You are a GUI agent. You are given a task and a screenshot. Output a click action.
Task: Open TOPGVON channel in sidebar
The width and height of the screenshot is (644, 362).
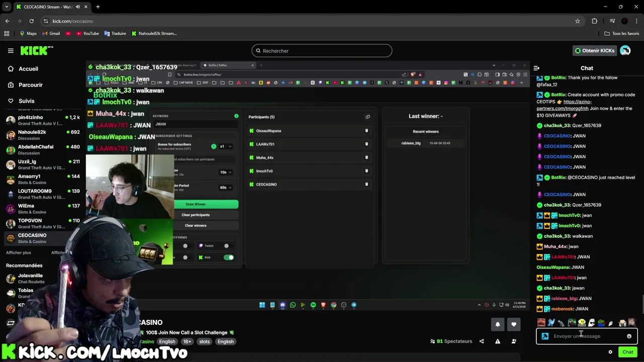[x=43, y=223]
